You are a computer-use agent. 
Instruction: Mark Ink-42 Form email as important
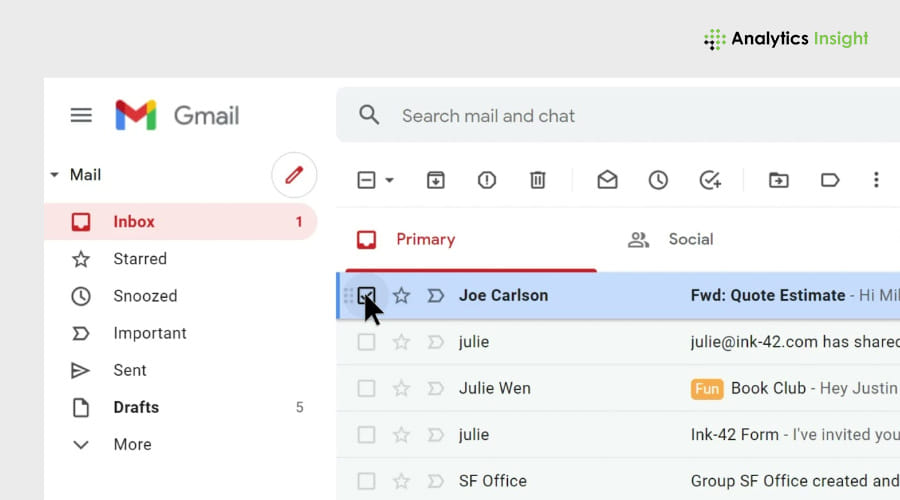tap(436, 435)
